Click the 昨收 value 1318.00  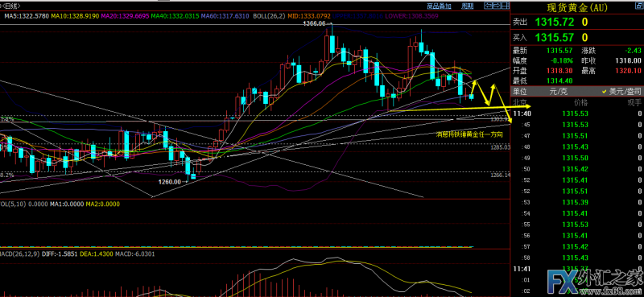(628, 60)
